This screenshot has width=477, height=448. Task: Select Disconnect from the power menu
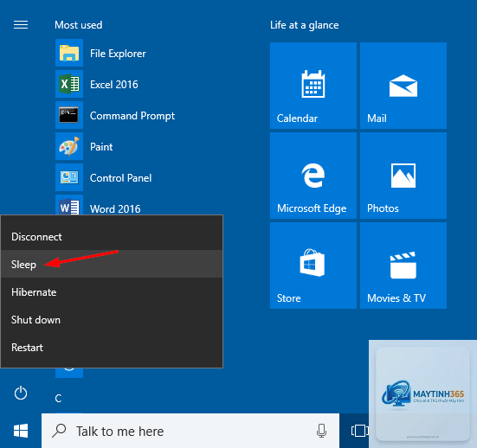(x=112, y=236)
